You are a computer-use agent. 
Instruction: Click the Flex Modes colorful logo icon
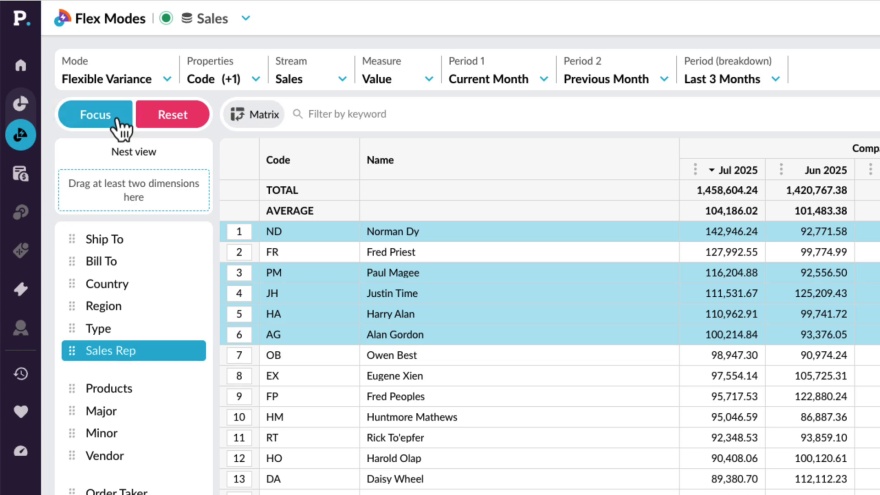tap(62, 18)
